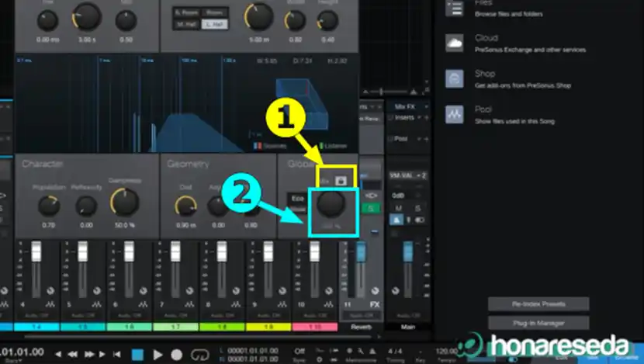Click the round Record button
Screen dimensions: 644x364
point(177,354)
